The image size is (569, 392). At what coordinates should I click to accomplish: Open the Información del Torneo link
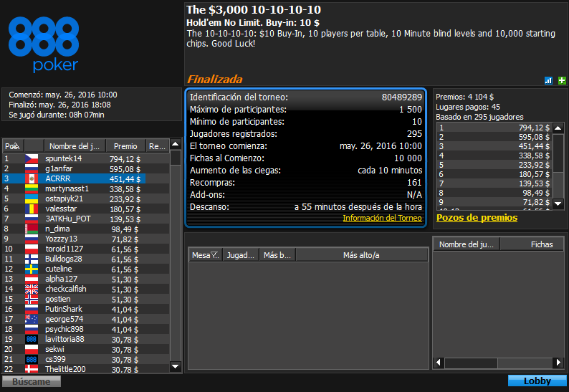tap(382, 218)
